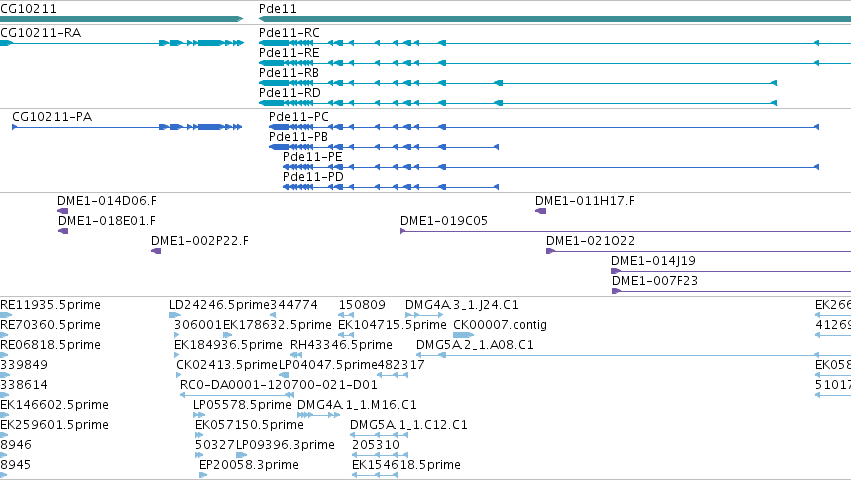Select the EK057150.5prime EST label
This screenshot has height=480, width=851.
(250, 425)
